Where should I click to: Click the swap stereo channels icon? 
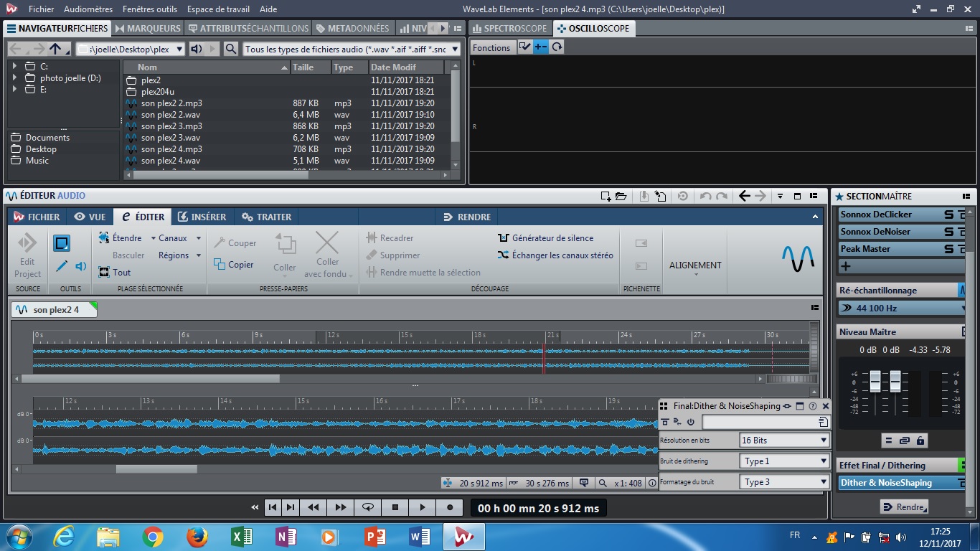(503, 255)
